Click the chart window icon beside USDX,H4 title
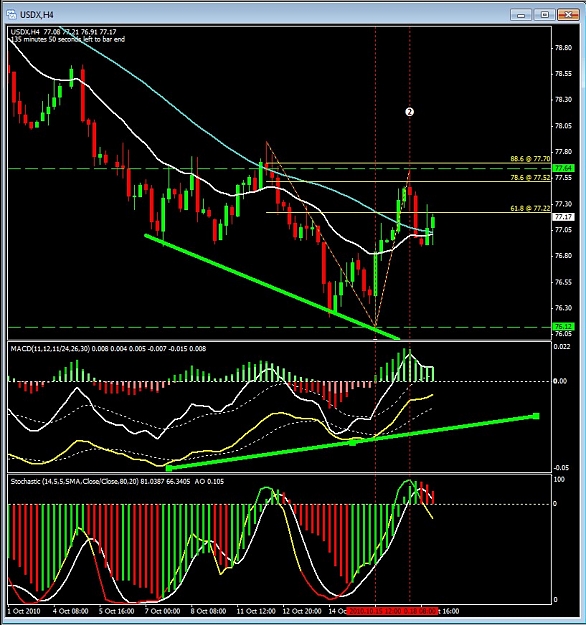586x625 pixels. tap(12, 15)
